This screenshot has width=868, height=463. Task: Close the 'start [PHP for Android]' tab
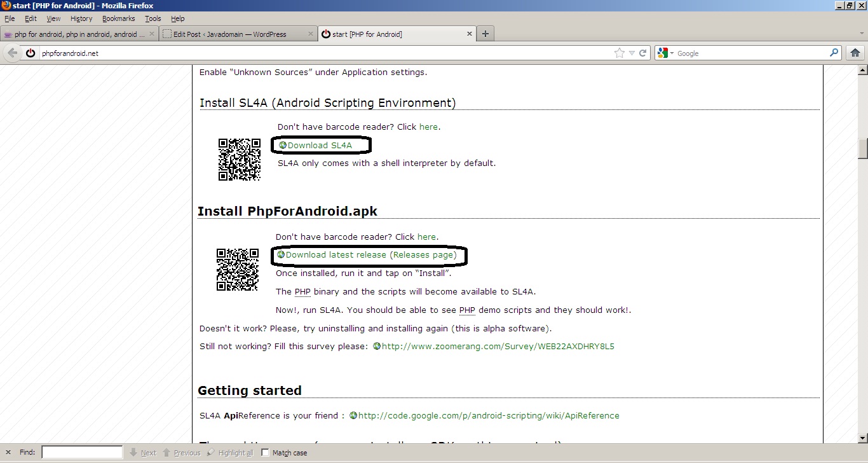[470, 34]
